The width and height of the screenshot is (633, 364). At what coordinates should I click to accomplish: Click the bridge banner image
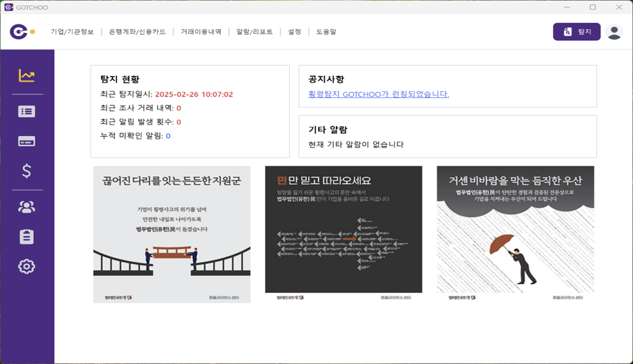point(171,234)
